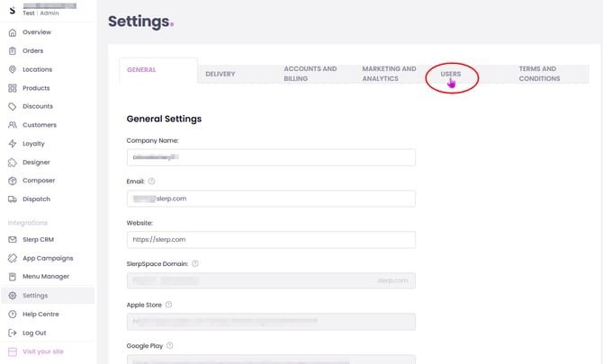Click the Discounts tag icon
603x364 pixels.
(13, 106)
